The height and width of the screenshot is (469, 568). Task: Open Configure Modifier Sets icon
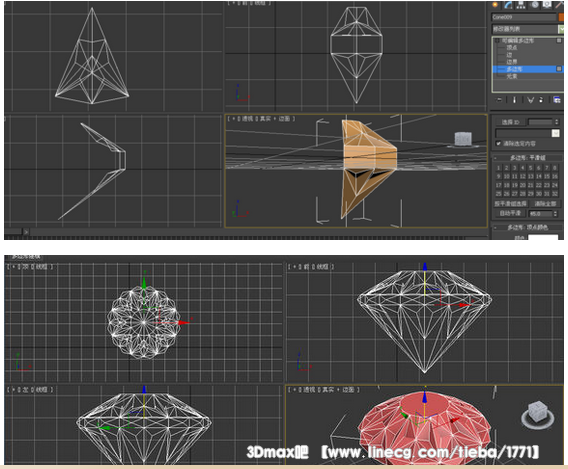pos(557,100)
